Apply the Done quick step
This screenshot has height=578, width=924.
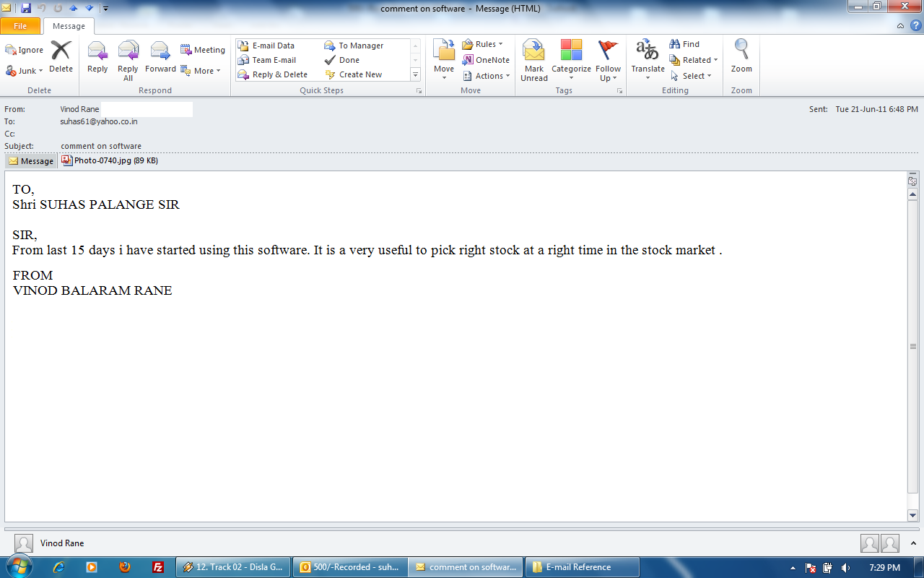pos(341,60)
